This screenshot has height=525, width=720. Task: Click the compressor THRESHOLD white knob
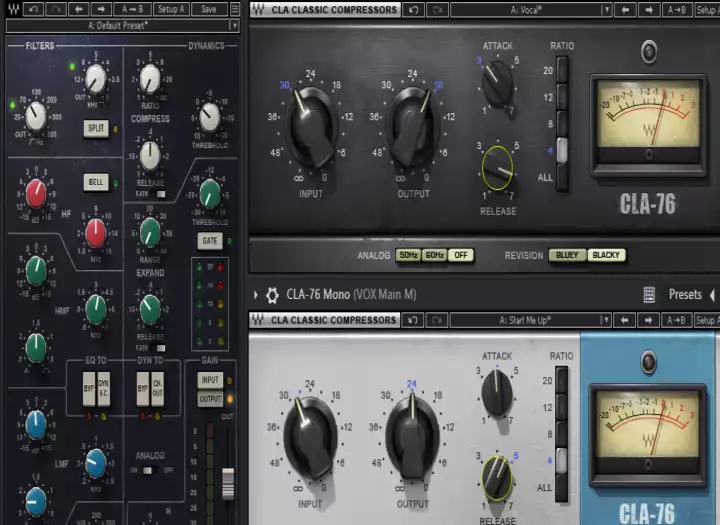pos(210,117)
